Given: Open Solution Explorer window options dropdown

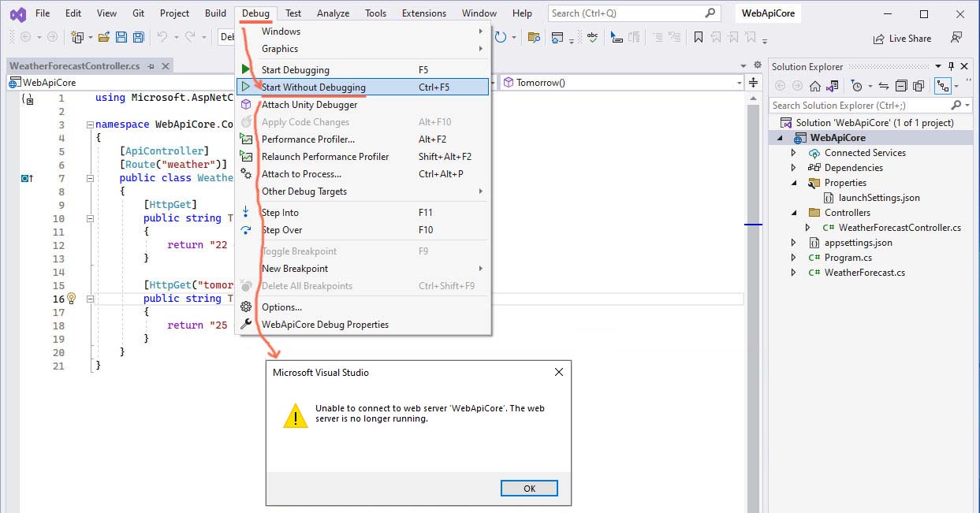Looking at the screenshot, I should point(938,66).
